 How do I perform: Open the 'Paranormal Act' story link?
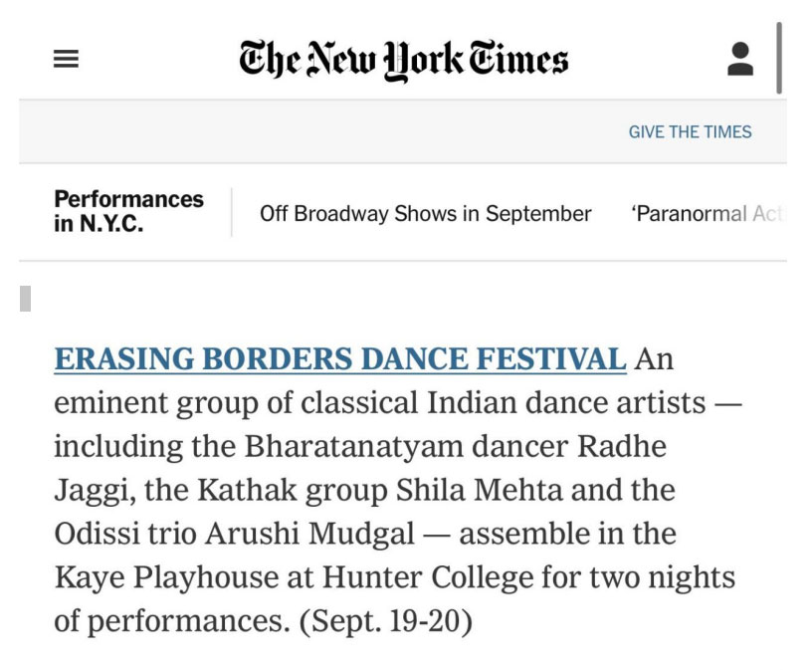click(x=709, y=213)
